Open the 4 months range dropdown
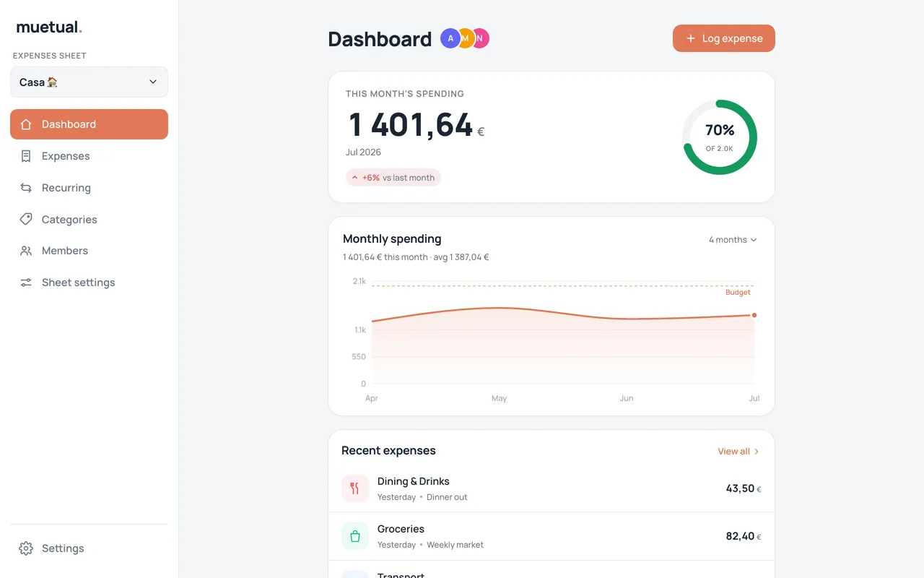The width and height of the screenshot is (924, 578). pos(733,240)
